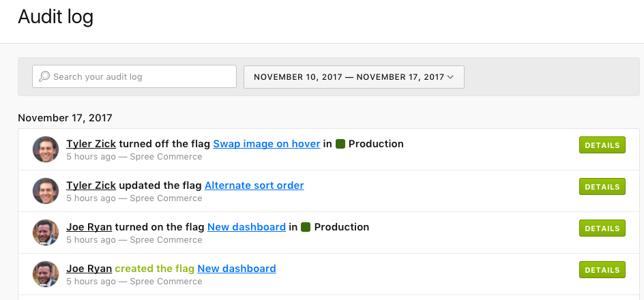View Details for turned on New dashboard entry
Screen dimensions: 644x300
602,228
